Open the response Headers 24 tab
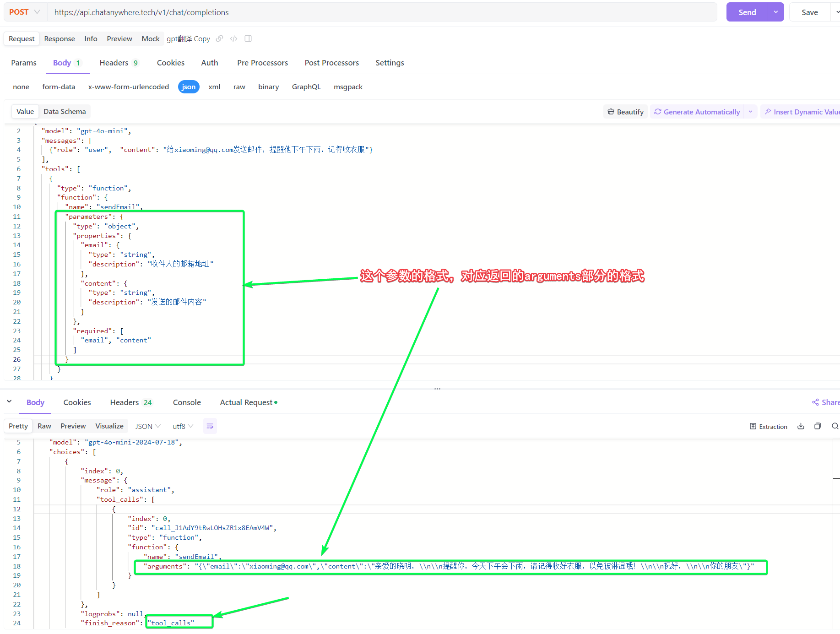The image size is (840, 634). [131, 402]
